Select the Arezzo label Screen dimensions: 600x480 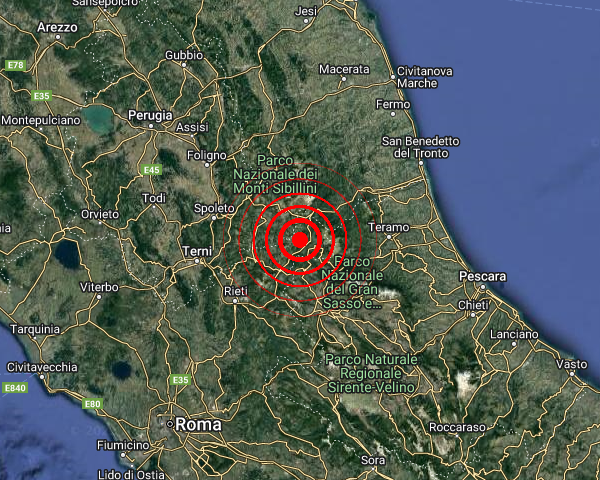tap(57, 27)
